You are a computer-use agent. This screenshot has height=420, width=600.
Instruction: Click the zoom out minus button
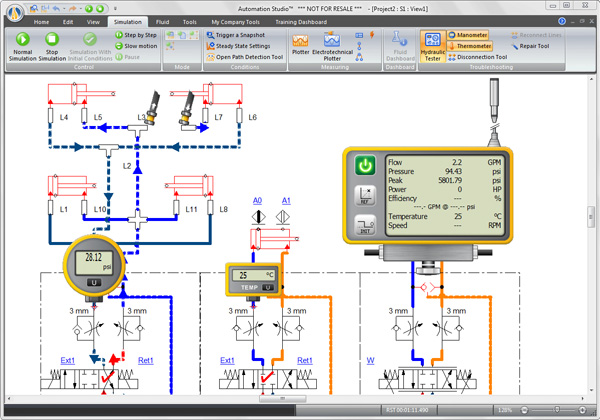pyautogui.click(x=524, y=410)
